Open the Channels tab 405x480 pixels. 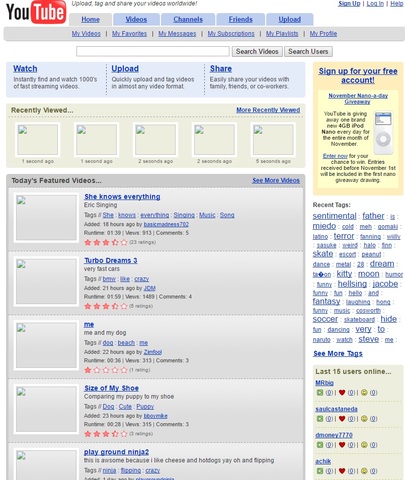click(188, 19)
